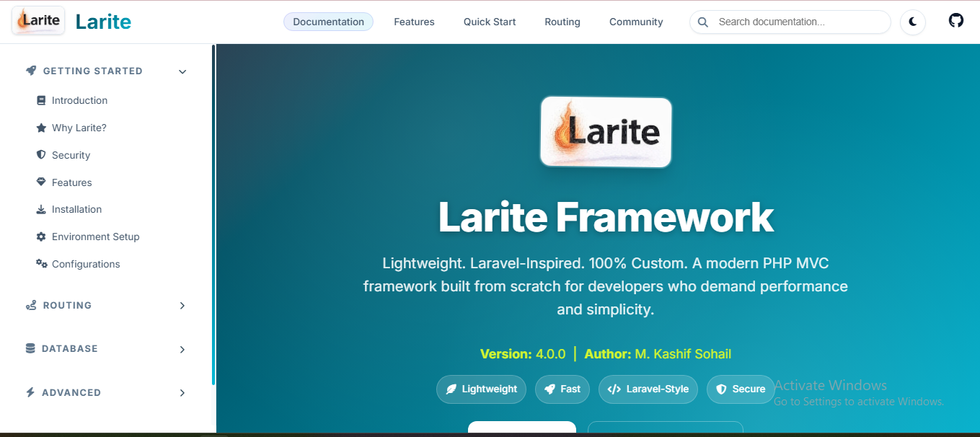980x437 pixels.
Task: Collapse the Getting Started section
Action: [182, 71]
